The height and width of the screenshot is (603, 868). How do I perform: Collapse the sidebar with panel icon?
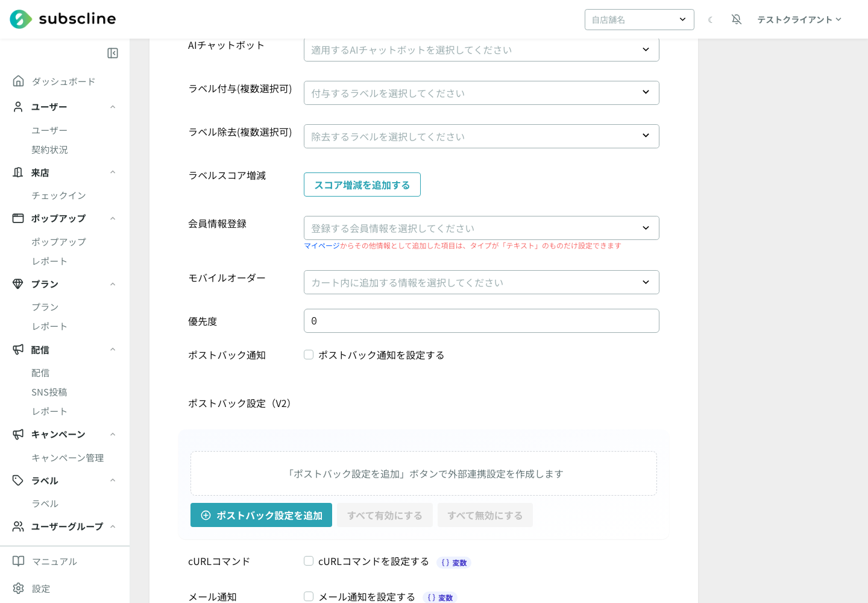click(x=113, y=53)
